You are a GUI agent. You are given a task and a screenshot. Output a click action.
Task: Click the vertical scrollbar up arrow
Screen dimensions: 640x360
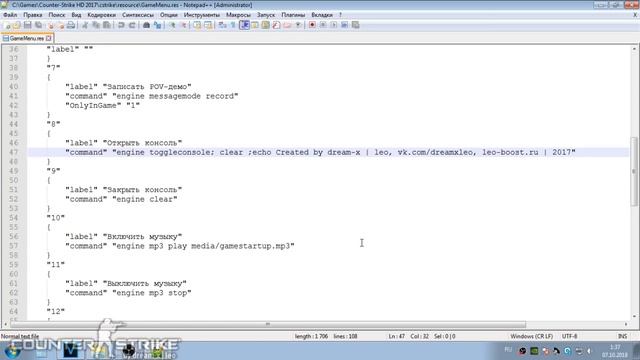pyautogui.click(x=634, y=49)
